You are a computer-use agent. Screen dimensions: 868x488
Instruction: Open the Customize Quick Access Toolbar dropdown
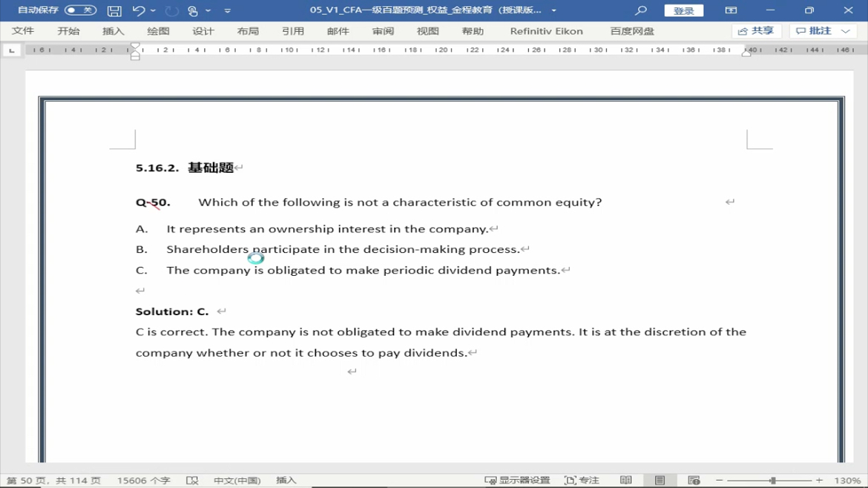click(x=228, y=10)
